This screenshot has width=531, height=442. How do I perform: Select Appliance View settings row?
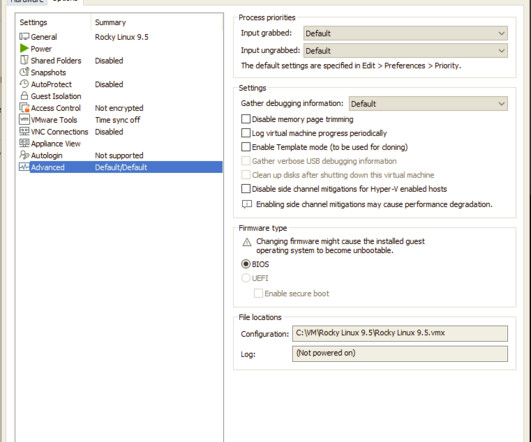[x=121, y=143]
